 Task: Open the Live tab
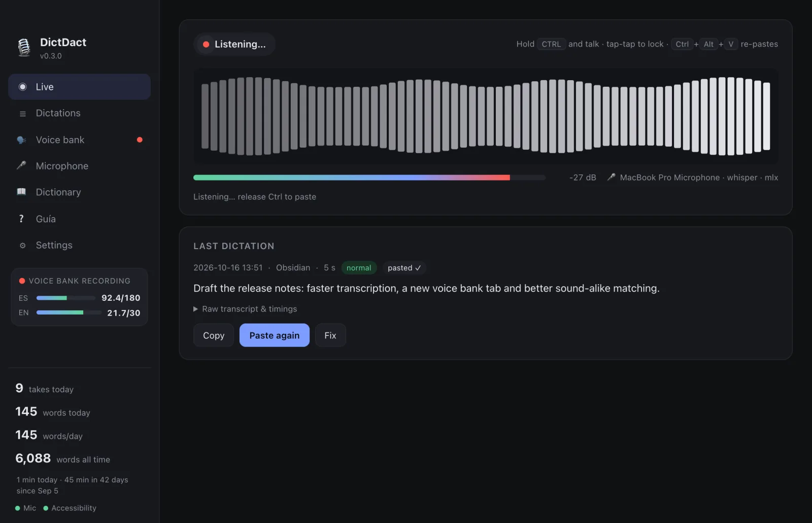79,87
